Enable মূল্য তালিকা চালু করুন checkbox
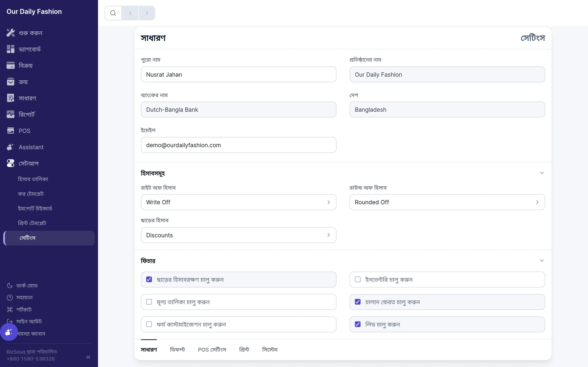The image size is (588, 367). [149, 302]
